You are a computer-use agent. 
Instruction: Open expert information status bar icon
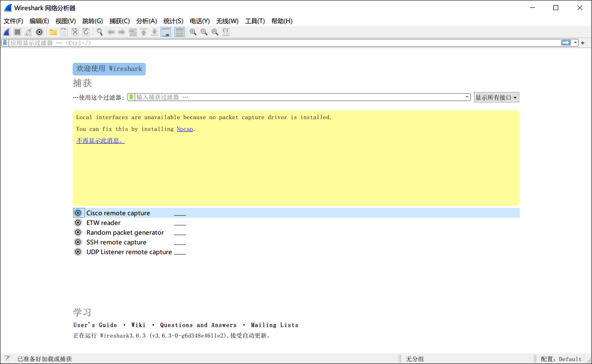[7, 359]
